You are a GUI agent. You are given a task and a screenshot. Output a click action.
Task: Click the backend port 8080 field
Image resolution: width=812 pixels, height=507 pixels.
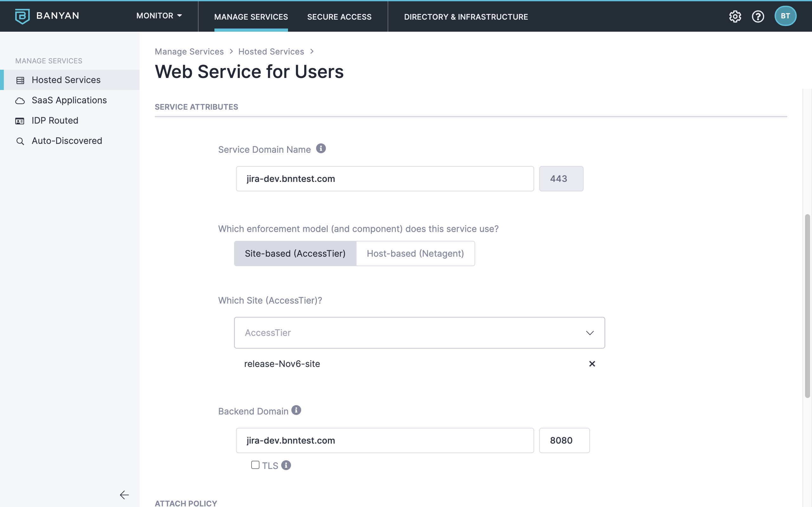tap(564, 440)
